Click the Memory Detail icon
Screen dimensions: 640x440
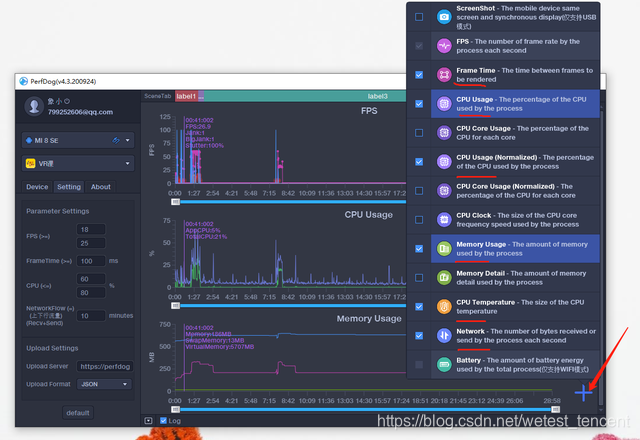444,278
